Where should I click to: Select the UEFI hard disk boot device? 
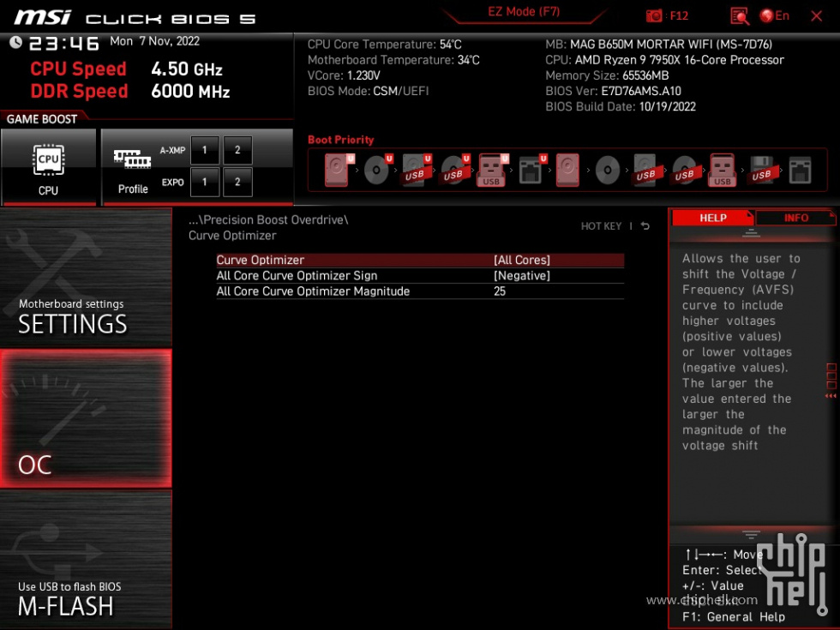click(x=339, y=171)
